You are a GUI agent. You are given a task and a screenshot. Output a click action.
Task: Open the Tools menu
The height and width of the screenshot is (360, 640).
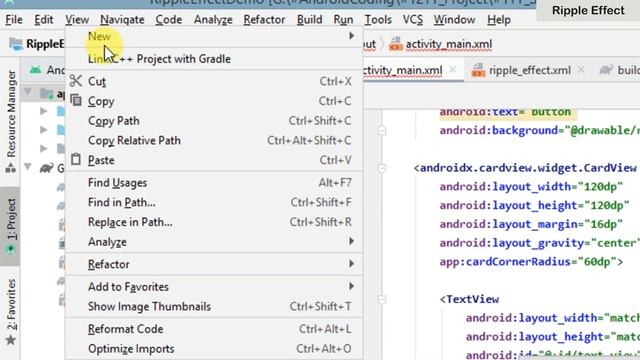(x=378, y=20)
